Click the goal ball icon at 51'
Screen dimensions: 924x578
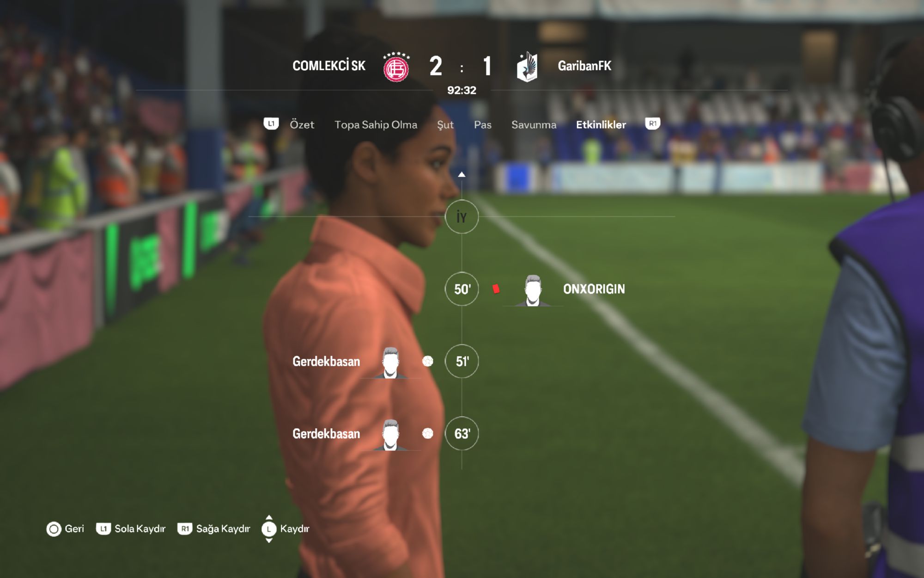(428, 361)
